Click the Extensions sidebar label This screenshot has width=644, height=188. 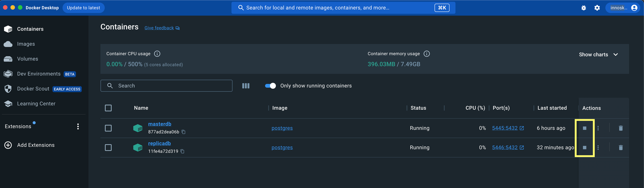[18, 127]
